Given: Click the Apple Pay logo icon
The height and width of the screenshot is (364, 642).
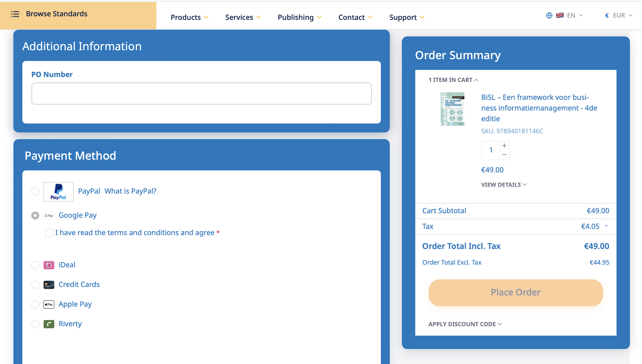Looking at the screenshot, I should (x=49, y=305).
